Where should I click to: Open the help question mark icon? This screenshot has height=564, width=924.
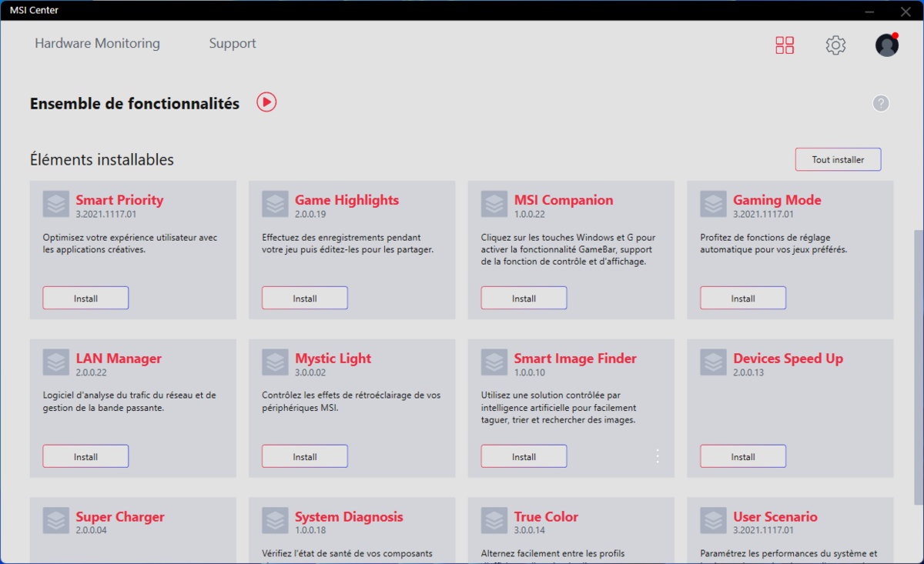click(881, 103)
